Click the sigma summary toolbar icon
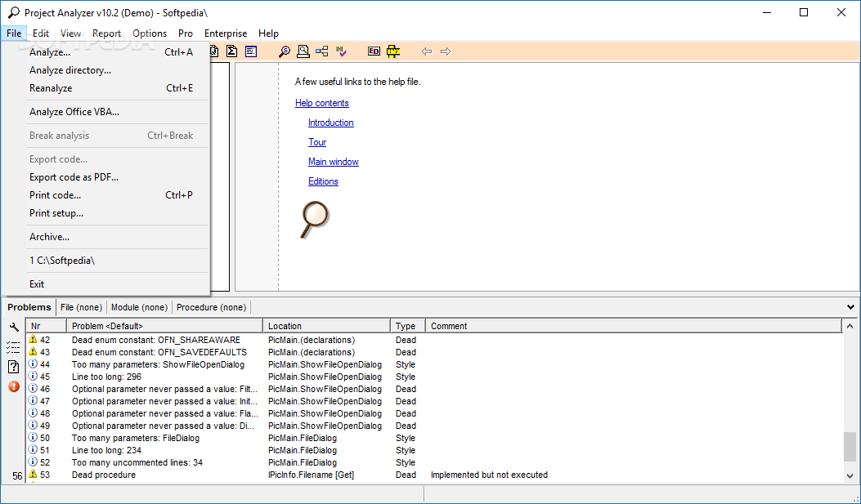Screen dimensions: 861x504 231,51
